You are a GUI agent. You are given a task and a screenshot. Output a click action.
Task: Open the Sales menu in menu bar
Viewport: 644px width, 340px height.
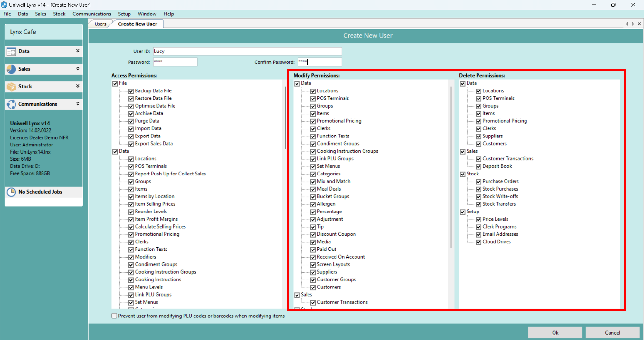(41, 14)
